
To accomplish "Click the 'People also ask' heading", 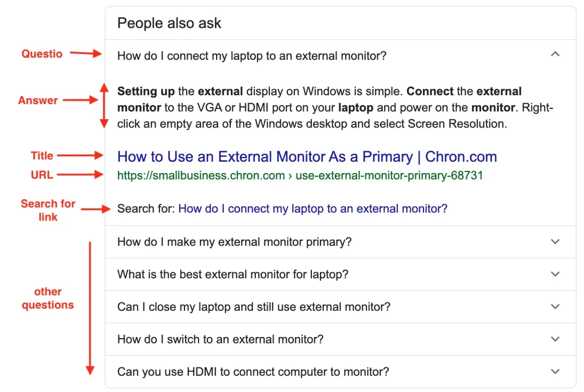I will point(169,23).
